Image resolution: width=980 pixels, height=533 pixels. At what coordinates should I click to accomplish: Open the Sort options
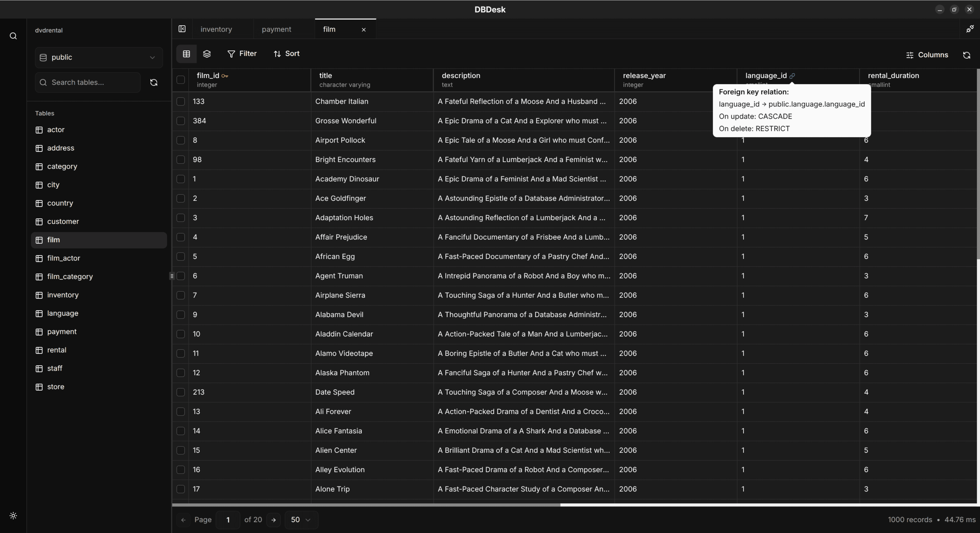tap(287, 54)
